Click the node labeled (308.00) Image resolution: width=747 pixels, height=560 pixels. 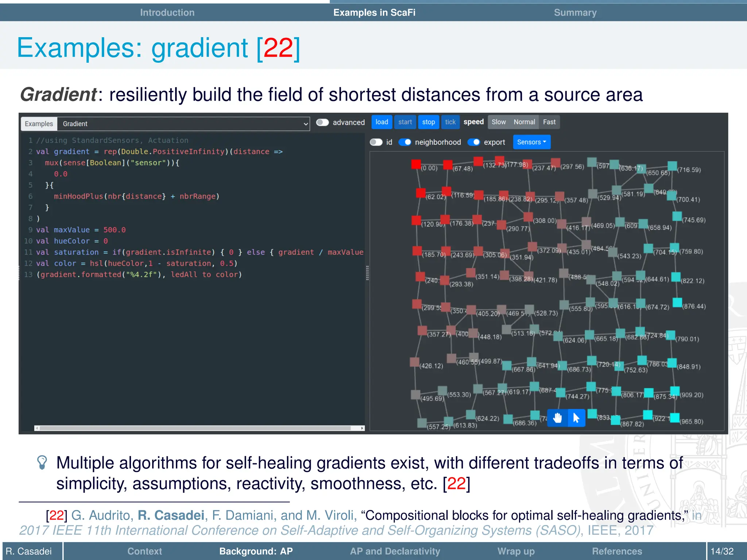point(528,217)
